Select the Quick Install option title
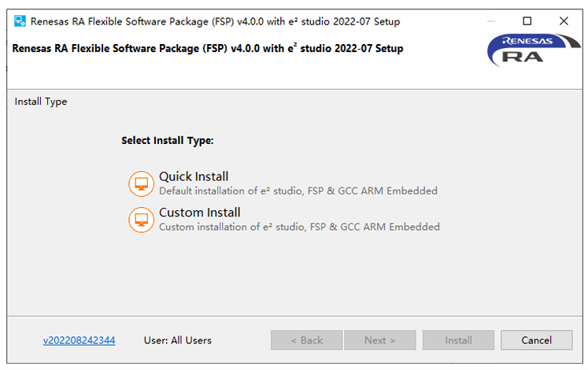588x370 pixels. (194, 176)
